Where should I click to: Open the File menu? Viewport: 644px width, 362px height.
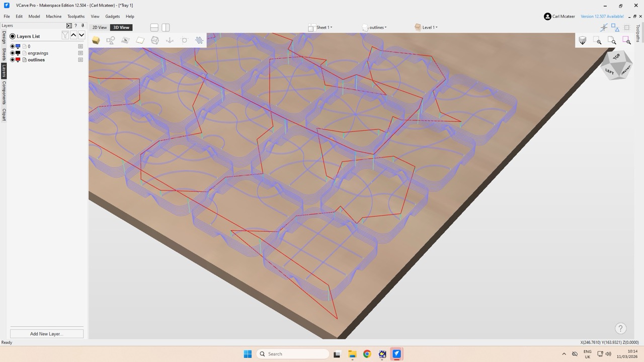[x=7, y=17]
